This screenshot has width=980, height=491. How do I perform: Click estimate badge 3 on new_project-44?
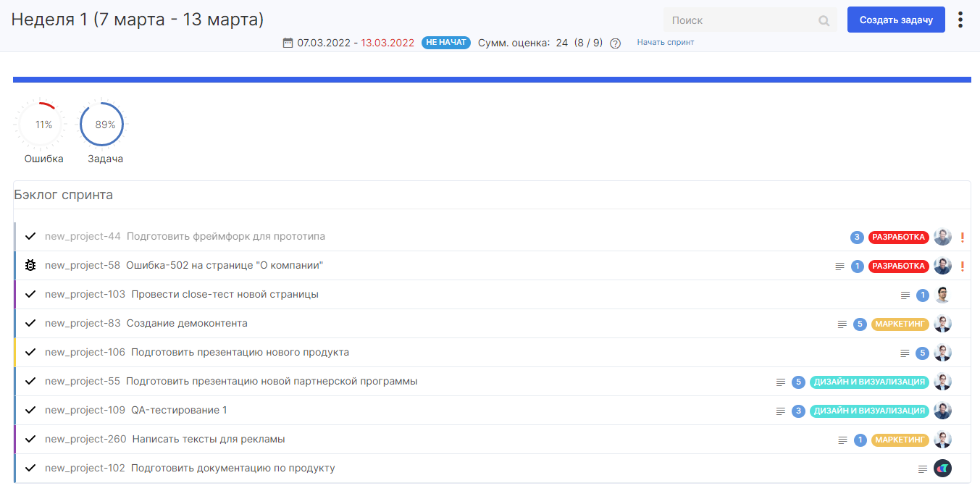(x=858, y=237)
